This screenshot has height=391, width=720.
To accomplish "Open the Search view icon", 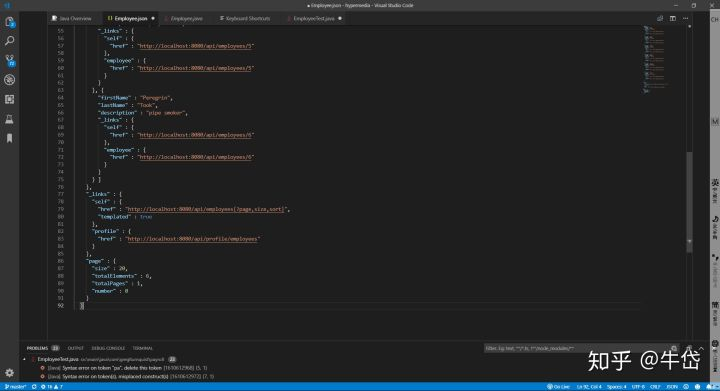I will coord(9,41).
